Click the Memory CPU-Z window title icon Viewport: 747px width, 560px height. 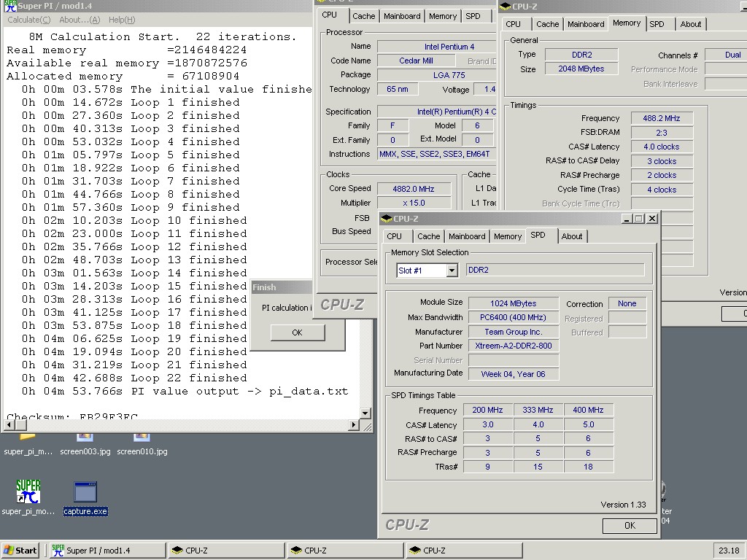coord(505,6)
